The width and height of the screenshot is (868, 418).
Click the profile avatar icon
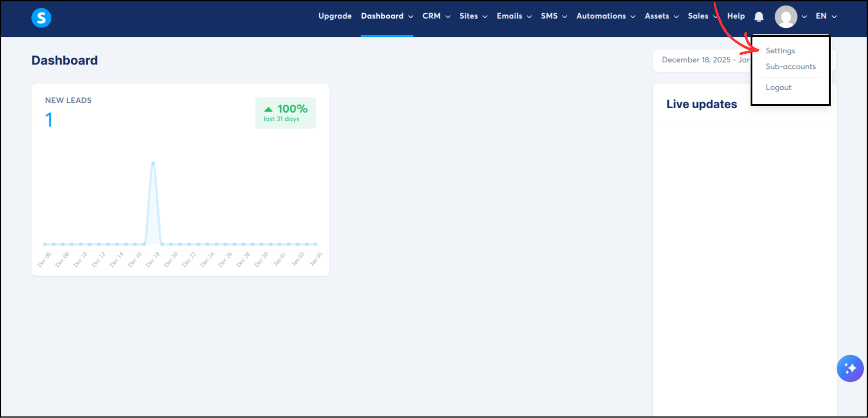pyautogui.click(x=786, y=17)
